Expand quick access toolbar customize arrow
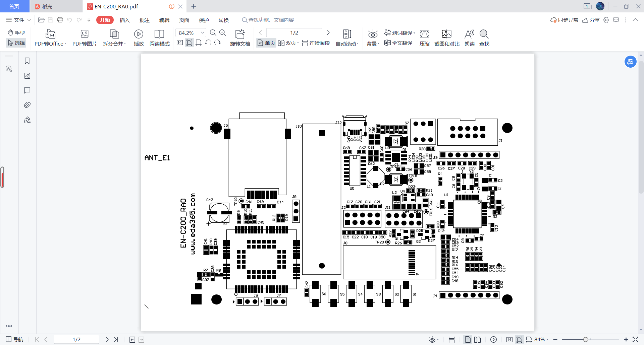 click(89, 20)
